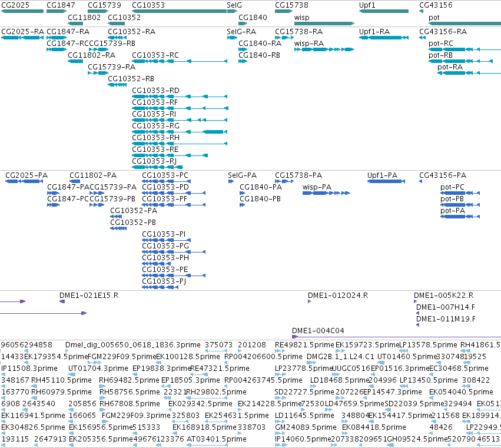Select transcript CG11802-RA
Image resolution: width=501 pixels, height=448 pixels.
click(92, 55)
